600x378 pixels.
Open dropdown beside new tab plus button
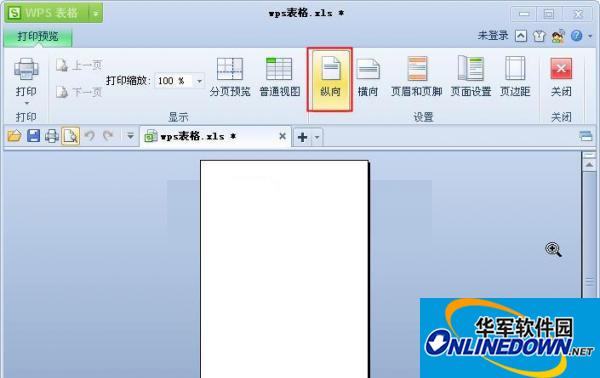(317, 137)
